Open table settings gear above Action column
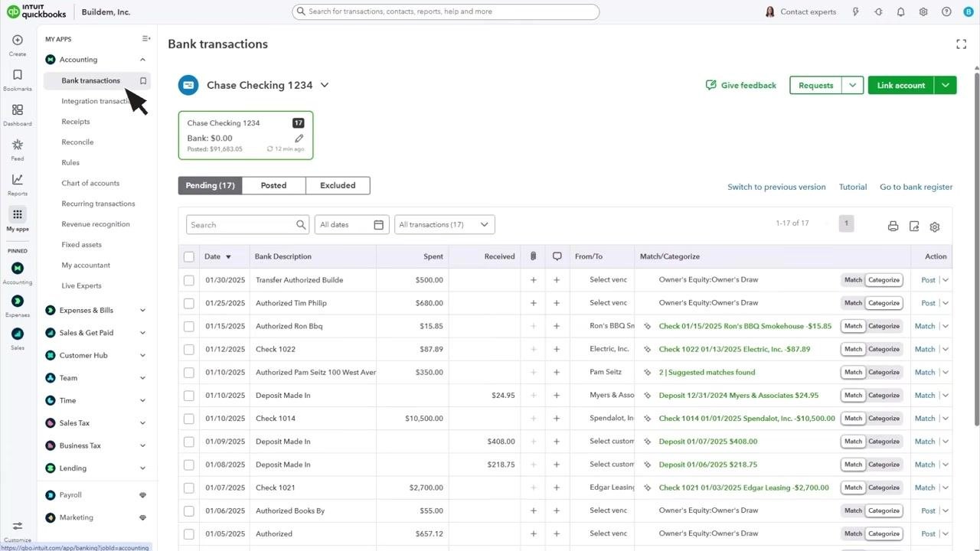Image resolution: width=980 pixels, height=551 pixels. [935, 227]
